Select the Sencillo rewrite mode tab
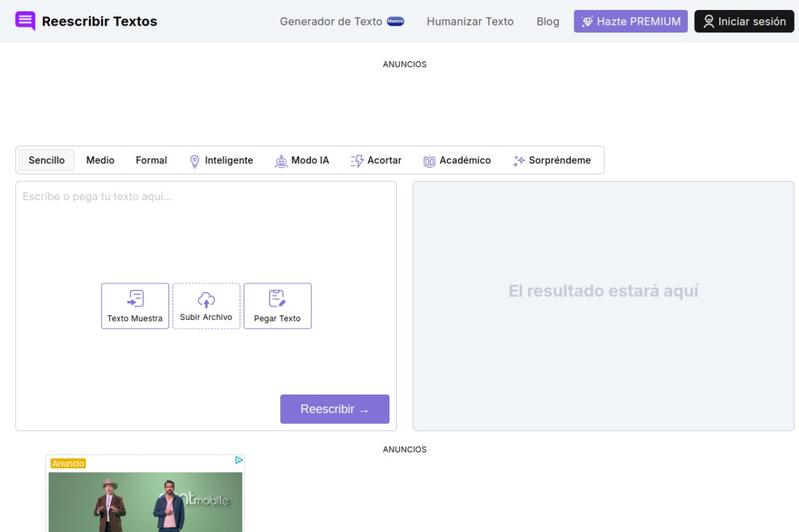Screen dimensions: 799x532 (x=47, y=160)
